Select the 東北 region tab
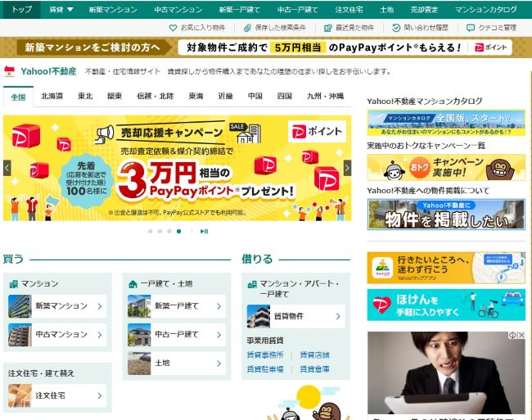 (x=85, y=96)
